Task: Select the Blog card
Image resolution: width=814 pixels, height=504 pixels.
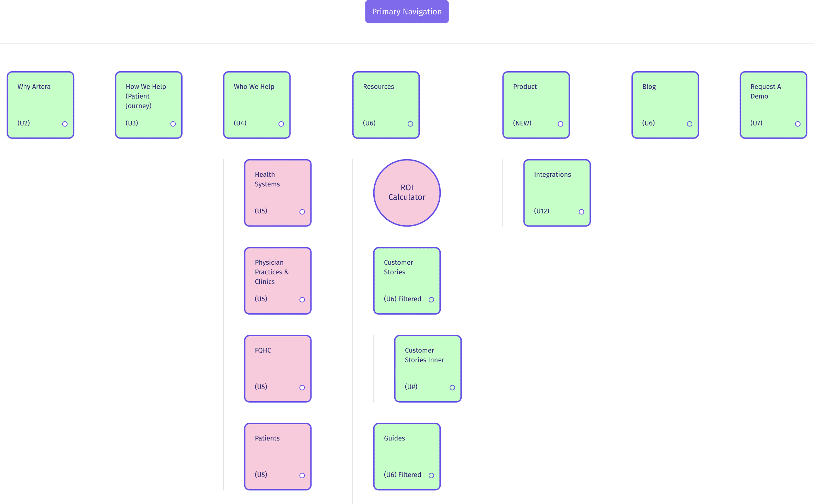Action: [x=665, y=105]
